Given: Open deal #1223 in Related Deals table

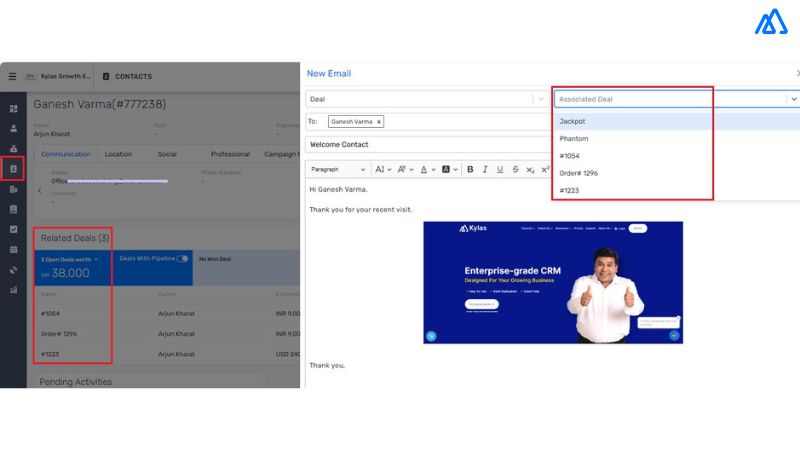Looking at the screenshot, I should (x=49, y=354).
